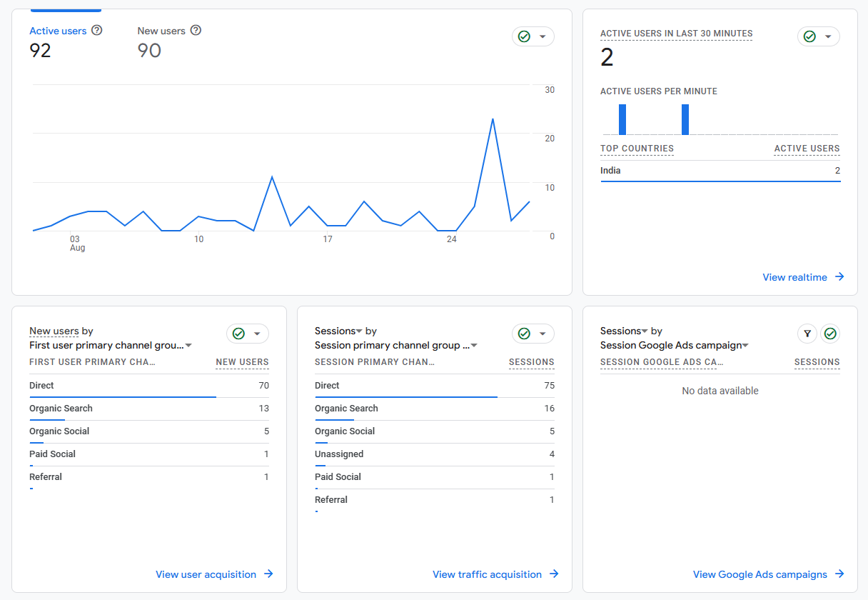Click SESSIONS column header in Google Ads card

click(x=817, y=362)
